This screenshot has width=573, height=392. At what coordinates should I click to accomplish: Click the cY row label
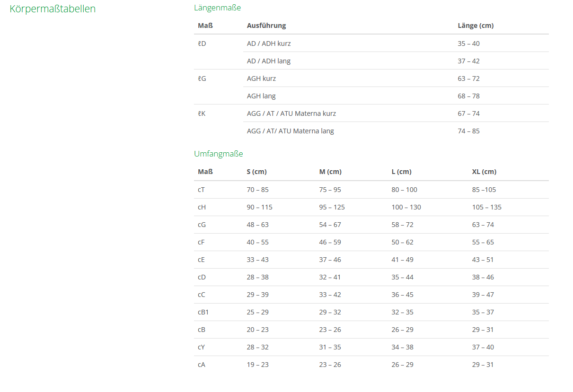click(202, 347)
